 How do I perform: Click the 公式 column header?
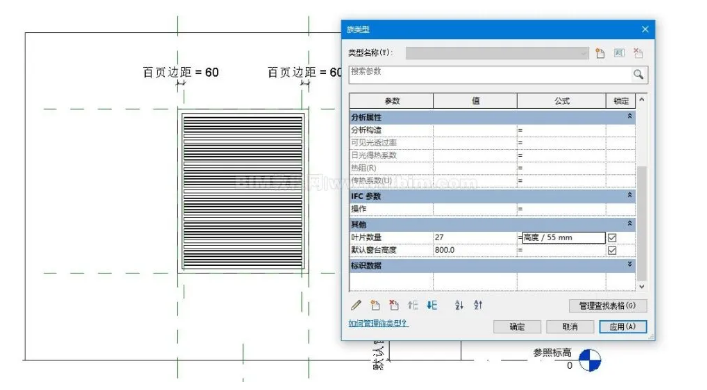[561, 101]
